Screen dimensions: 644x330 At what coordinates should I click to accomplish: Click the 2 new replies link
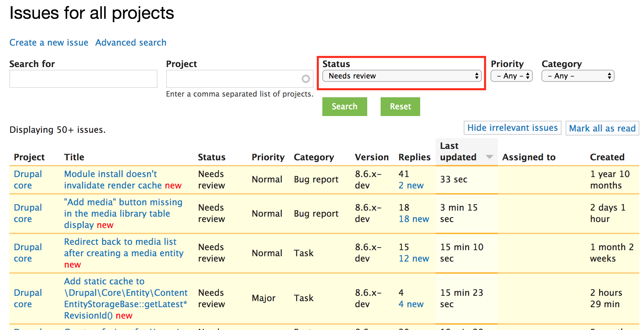(x=411, y=185)
